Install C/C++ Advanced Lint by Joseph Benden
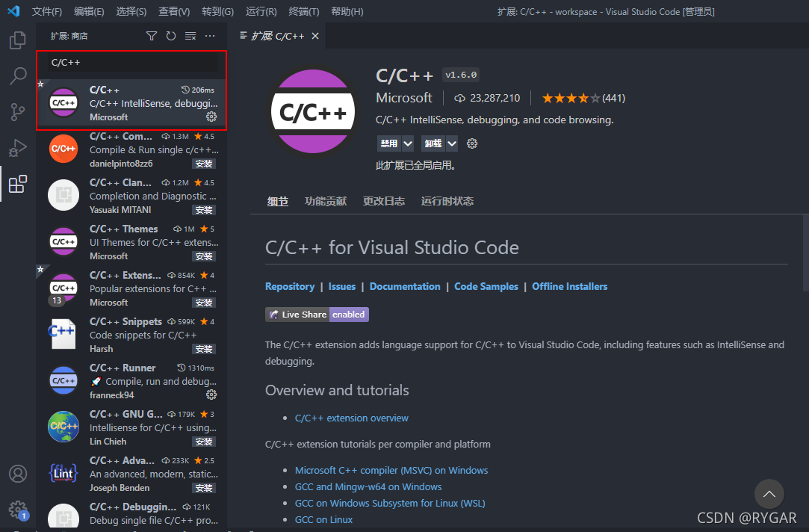 [x=204, y=488]
